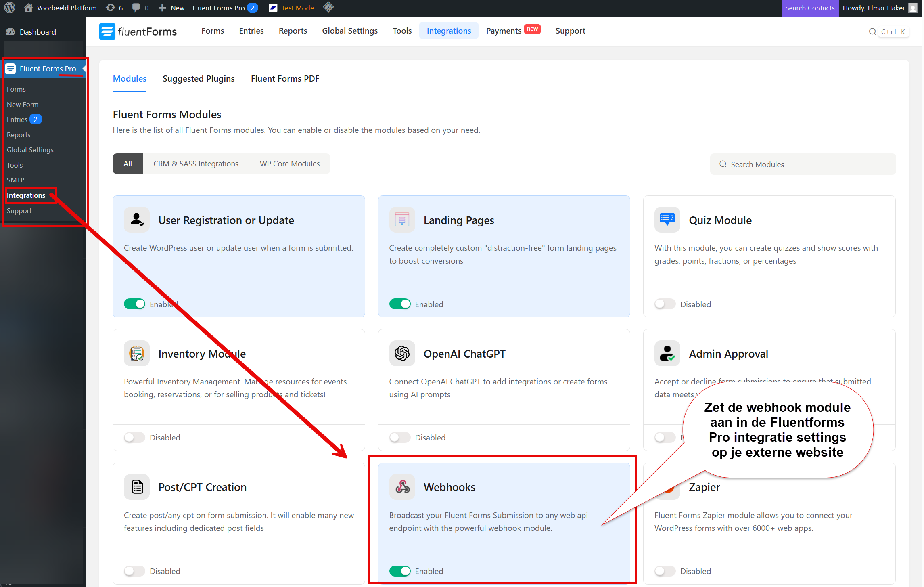Click the Zapier module title
Image resolution: width=924 pixels, height=587 pixels.
click(x=704, y=487)
